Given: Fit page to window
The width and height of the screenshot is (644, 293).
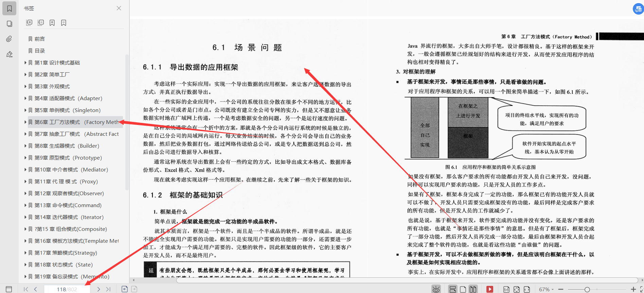Looking at the screenshot, I should (517, 289).
